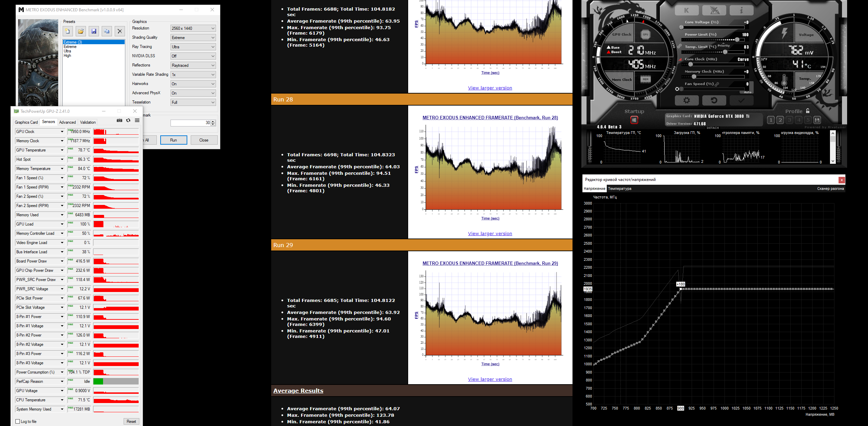The image size is (868, 426).
Task: Toggle Windows Startup button in Afterburner
Action: (x=634, y=120)
